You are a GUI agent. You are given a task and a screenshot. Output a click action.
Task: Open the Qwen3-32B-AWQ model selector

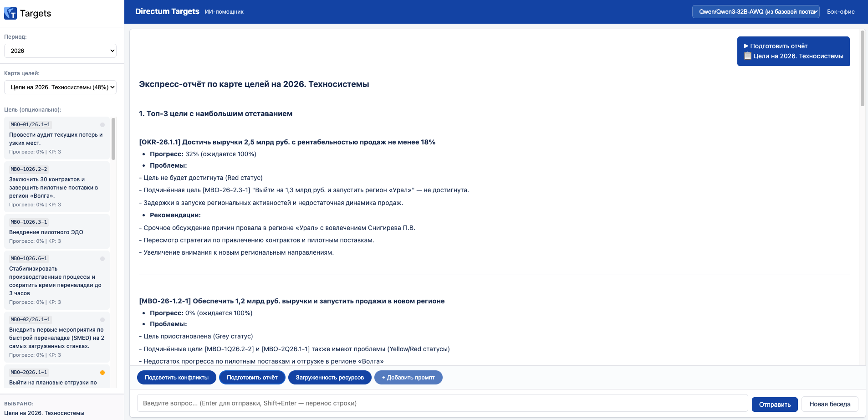click(756, 12)
